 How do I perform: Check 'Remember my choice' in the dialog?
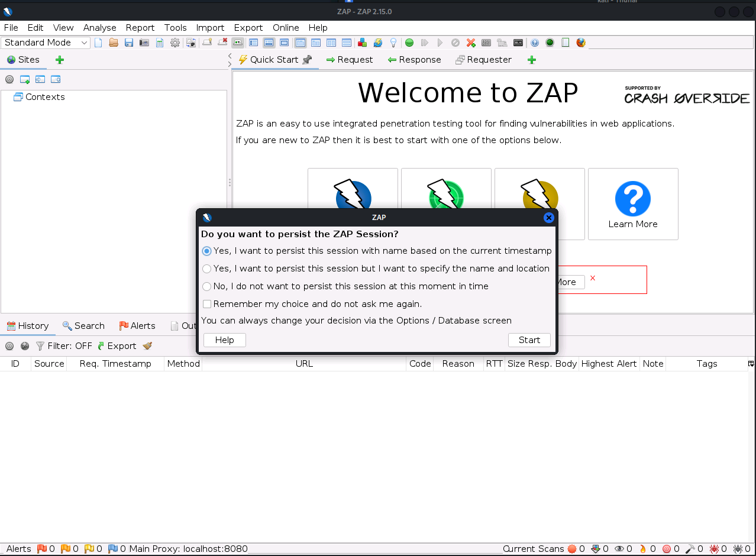(x=206, y=304)
